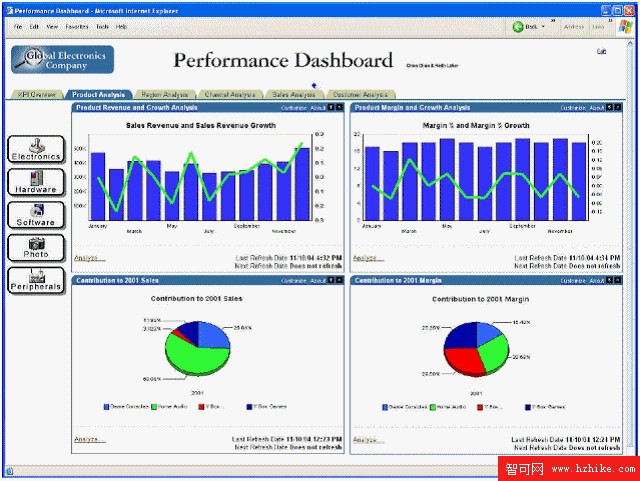Switch to the Sales Analysis tab
This screenshot has height=481, width=640.
[293, 94]
